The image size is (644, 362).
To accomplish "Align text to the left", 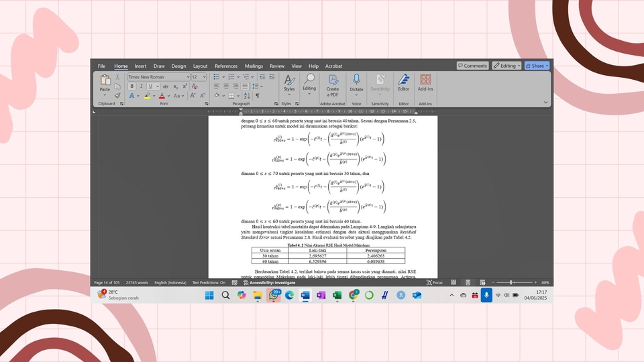I will [x=217, y=86].
